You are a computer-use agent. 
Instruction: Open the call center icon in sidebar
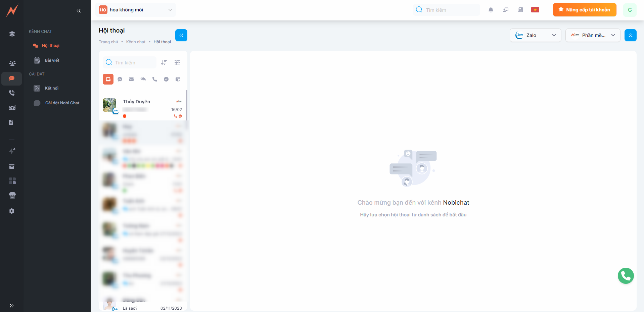[x=12, y=93]
